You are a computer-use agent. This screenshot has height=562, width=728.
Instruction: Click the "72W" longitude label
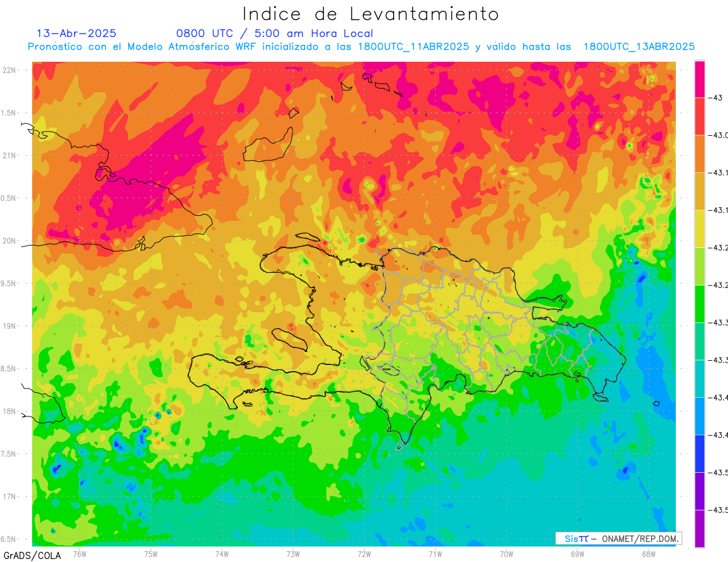coord(364,554)
